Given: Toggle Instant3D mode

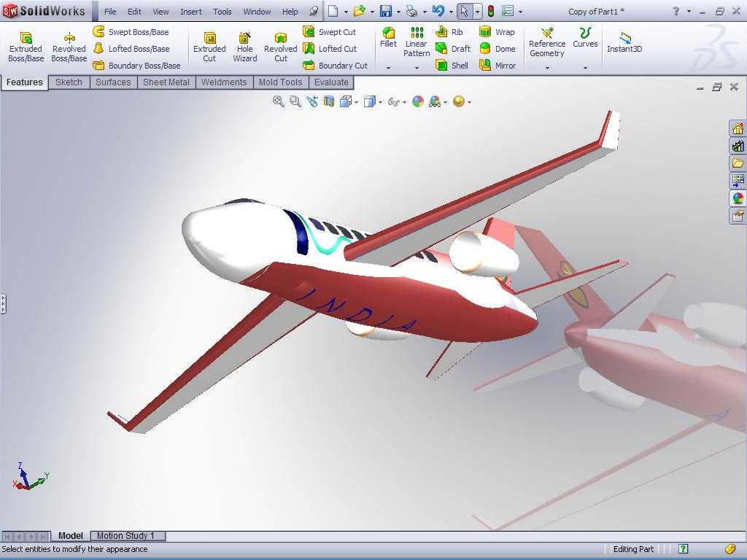Looking at the screenshot, I should tap(624, 42).
